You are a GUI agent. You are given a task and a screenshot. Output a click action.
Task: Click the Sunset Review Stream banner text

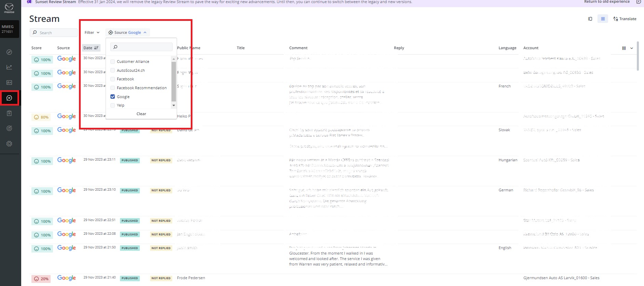tap(55, 2)
